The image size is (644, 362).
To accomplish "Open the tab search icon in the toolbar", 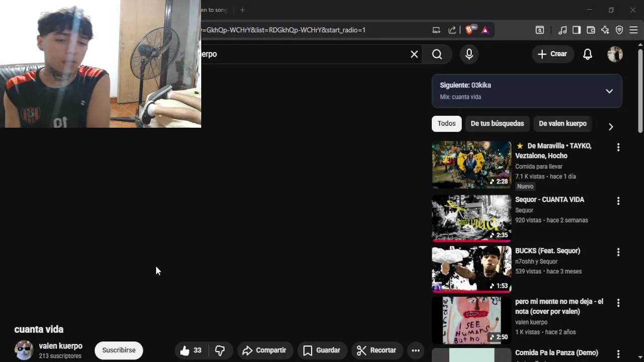I will coord(539,30).
